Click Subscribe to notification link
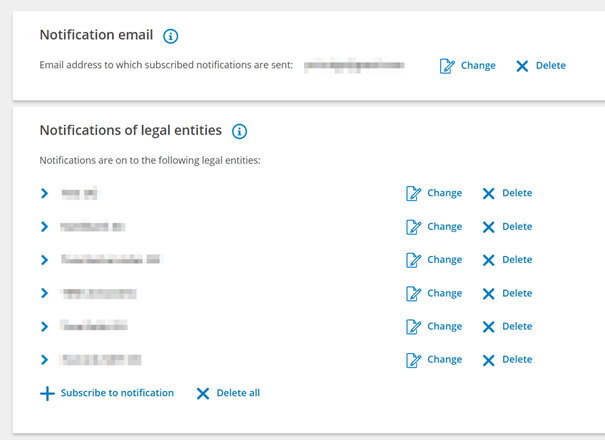Screen dimensions: 605x440 point(107,393)
